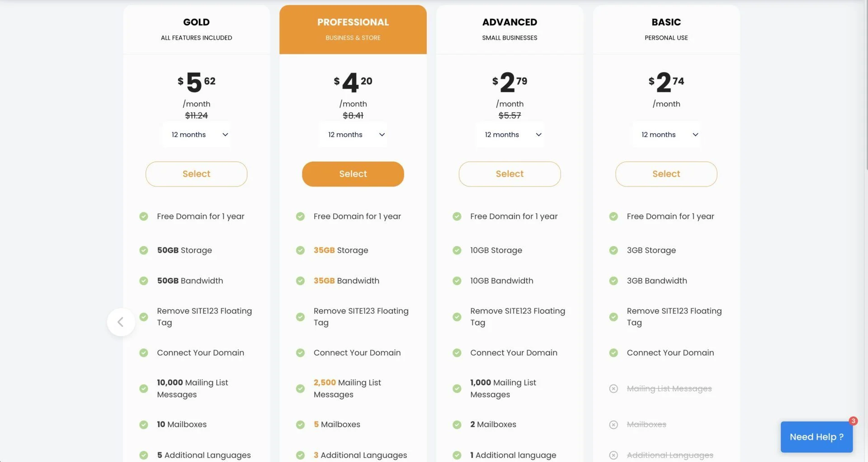Click the crossed-out icon beside Basic's Mailing List Messages
The width and height of the screenshot is (868, 462).
point(613,388)
